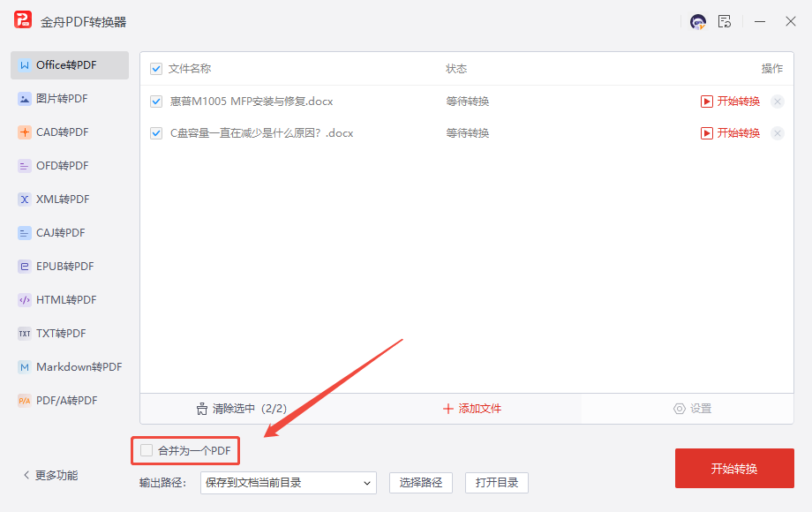Switch to Office转PDF tab
Screen dimensions: 812x512
(70, 65)
